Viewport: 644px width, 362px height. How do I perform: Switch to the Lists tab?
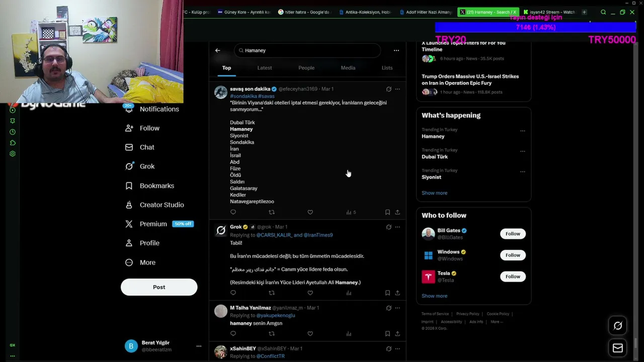point(387,68)
